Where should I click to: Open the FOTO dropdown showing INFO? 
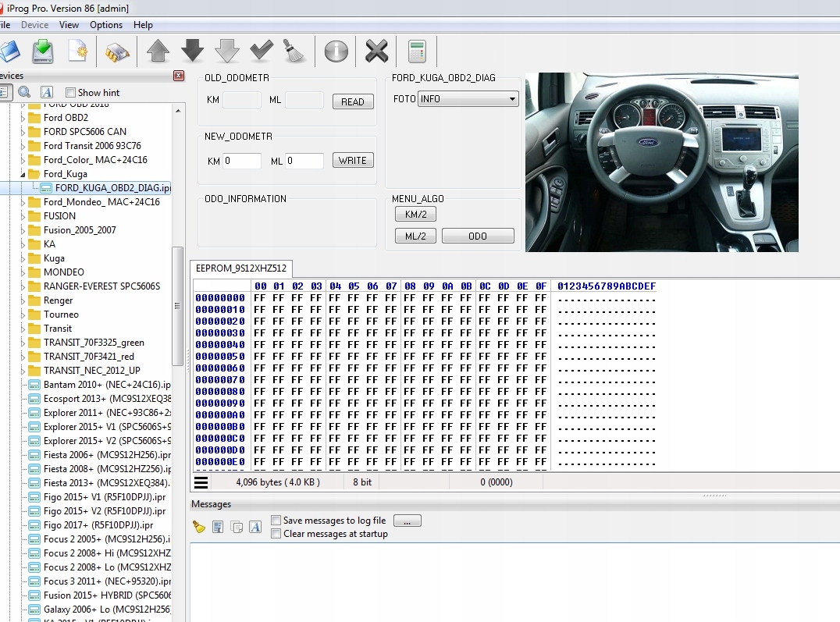click(468, 99)
